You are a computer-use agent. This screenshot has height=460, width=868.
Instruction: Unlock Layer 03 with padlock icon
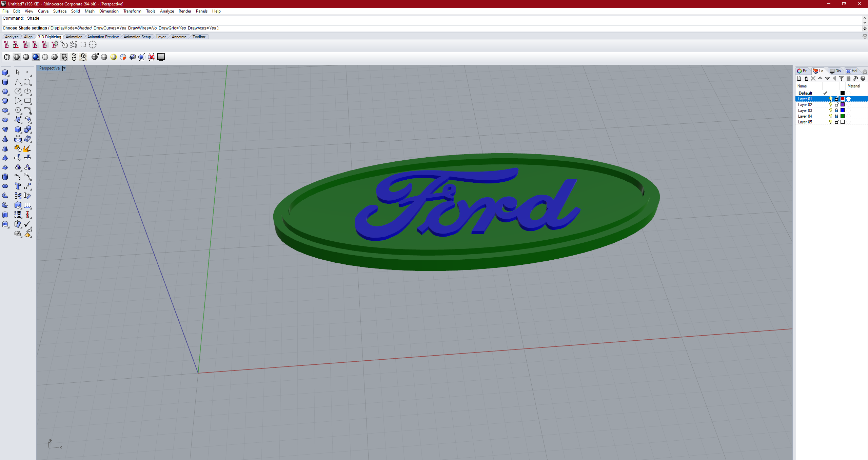836,111
